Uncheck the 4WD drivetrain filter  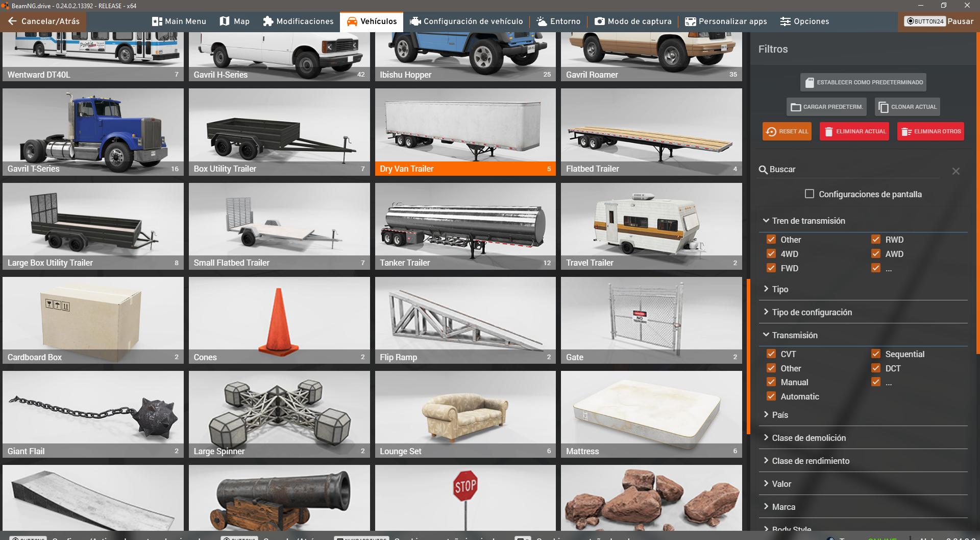click(771, 254)
